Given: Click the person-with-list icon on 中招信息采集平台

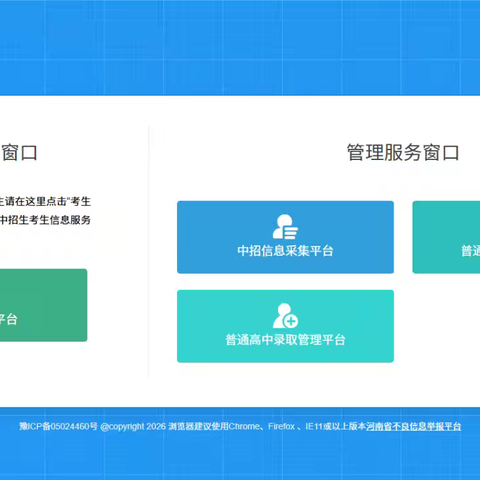Looking at the screenshot, I should point(285,227).
